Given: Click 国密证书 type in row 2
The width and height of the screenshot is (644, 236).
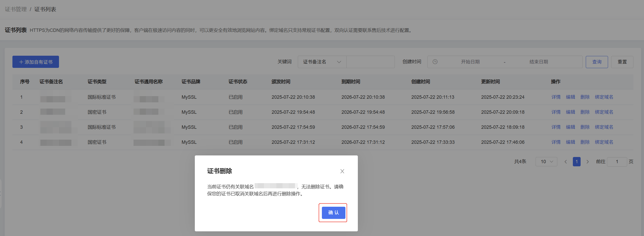Looking at the screenshot, I should click(x=97, y=112).
